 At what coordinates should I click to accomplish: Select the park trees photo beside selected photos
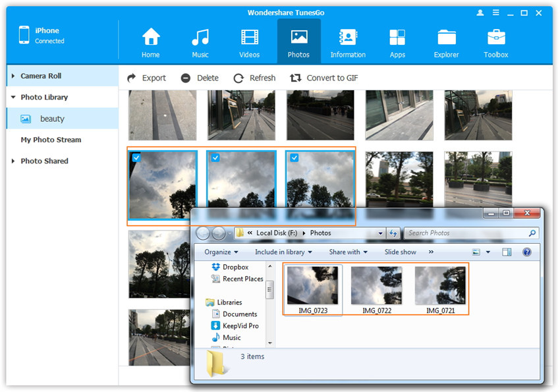pos(399,179)
